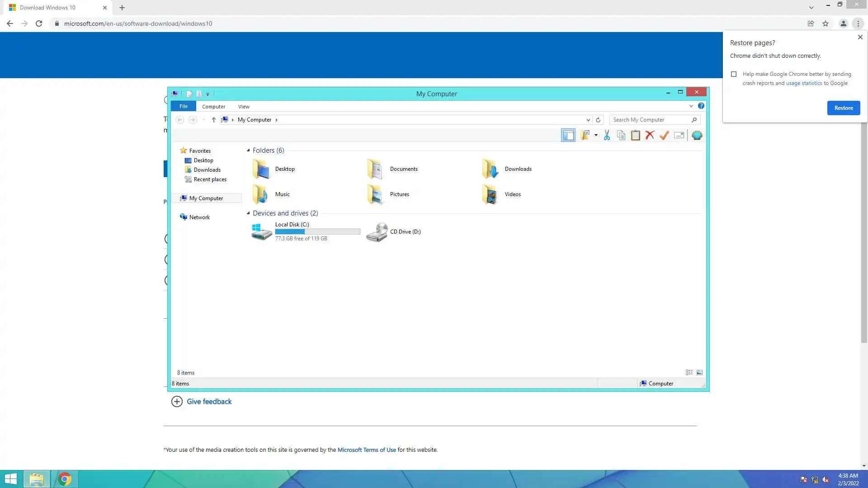Open the Computer ribbon tab
Viewport: 868px width, 488px height.
click(x=213, y=107)
